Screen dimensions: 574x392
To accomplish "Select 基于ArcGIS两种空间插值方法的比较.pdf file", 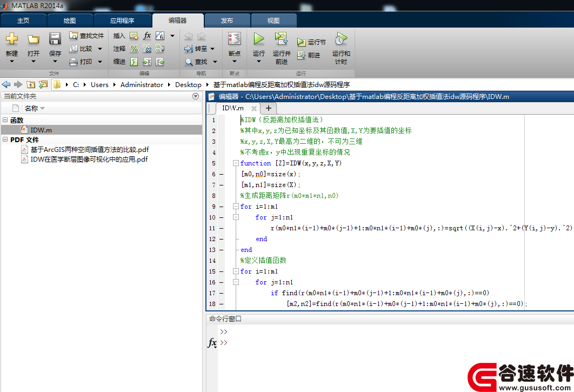I will (x=90, y=149).
